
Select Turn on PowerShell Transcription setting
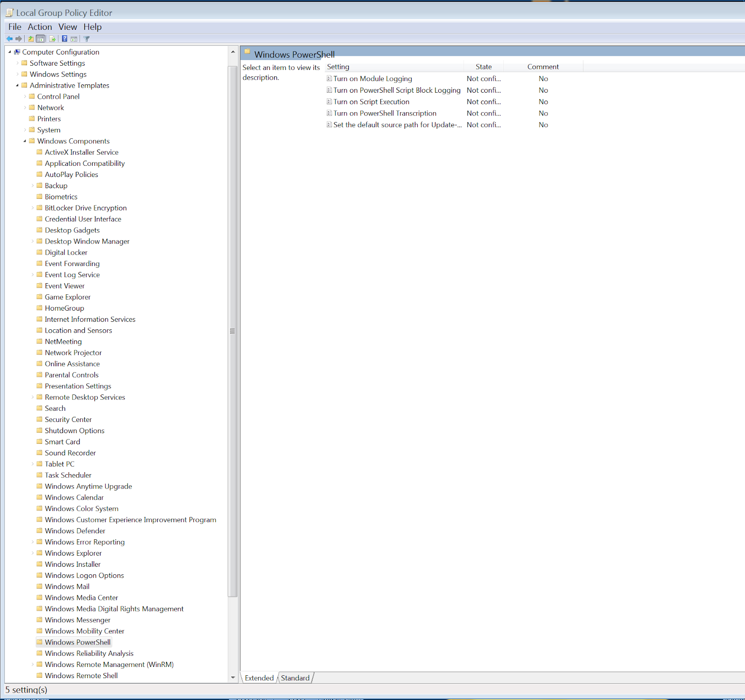click(385, 113)
